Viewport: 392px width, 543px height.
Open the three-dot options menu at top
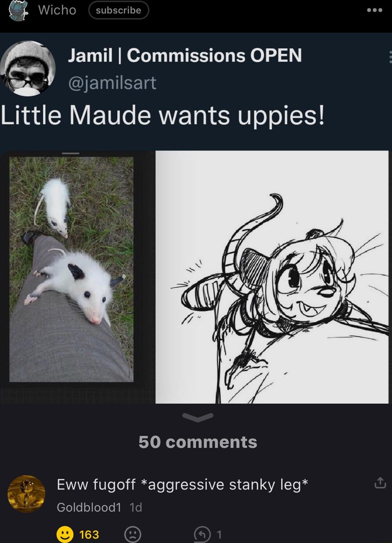[375, 10]
